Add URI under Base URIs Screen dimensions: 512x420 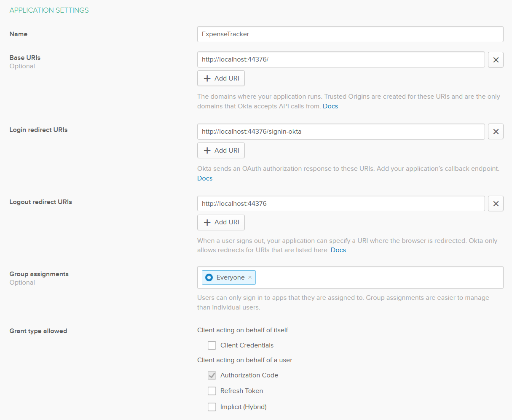pos(221,78)
